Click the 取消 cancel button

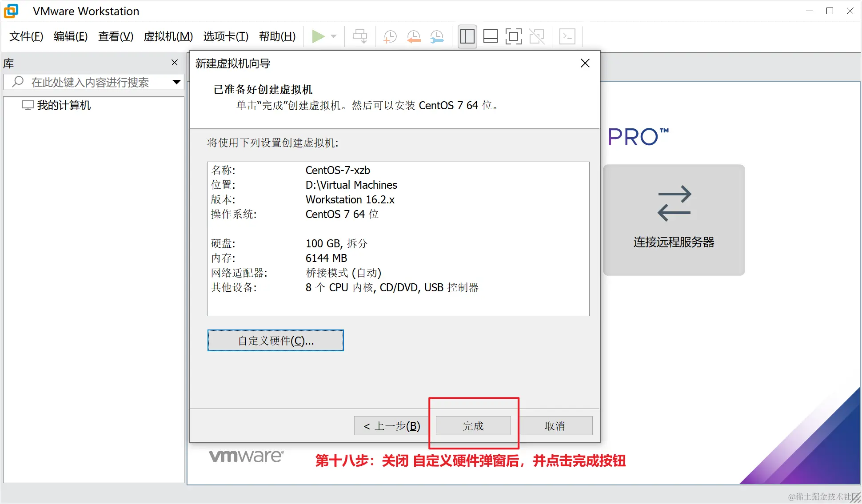pos(555,426)
